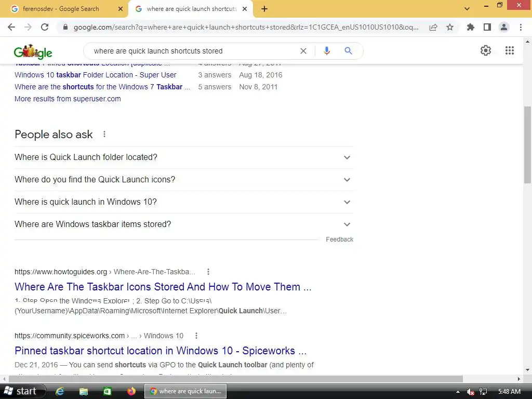
Task: Open the Chrome profile avatar
Action: coord(504,27)
